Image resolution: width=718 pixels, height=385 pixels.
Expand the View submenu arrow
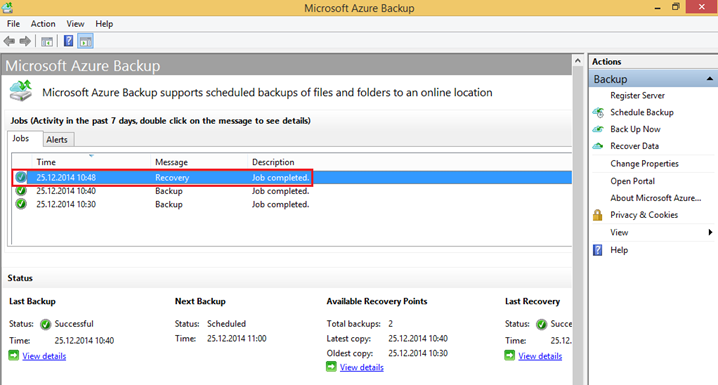(x=710, y=233)
